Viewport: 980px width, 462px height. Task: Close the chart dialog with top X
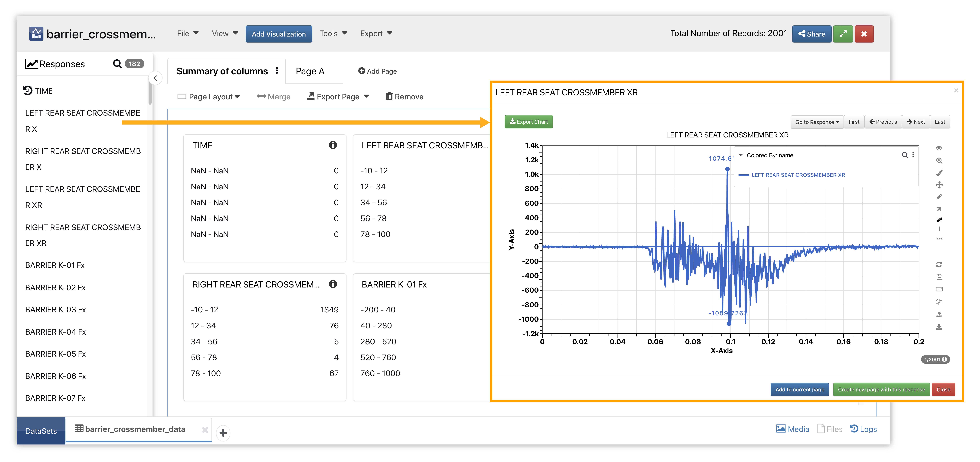956,91
